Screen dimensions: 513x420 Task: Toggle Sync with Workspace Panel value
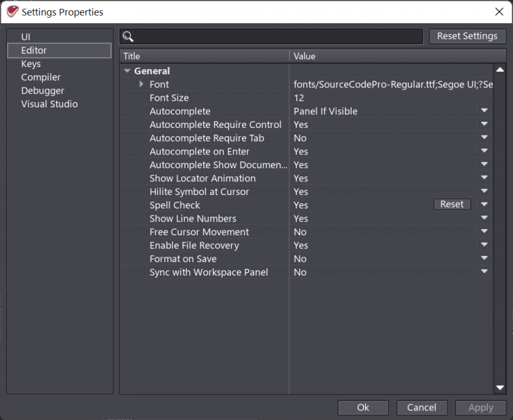[484, 272]
